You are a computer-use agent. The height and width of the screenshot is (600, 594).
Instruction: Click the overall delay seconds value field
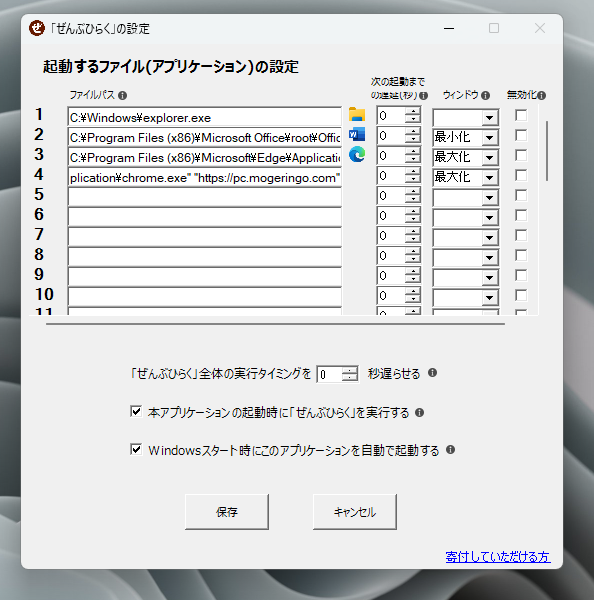click(330, 374)
